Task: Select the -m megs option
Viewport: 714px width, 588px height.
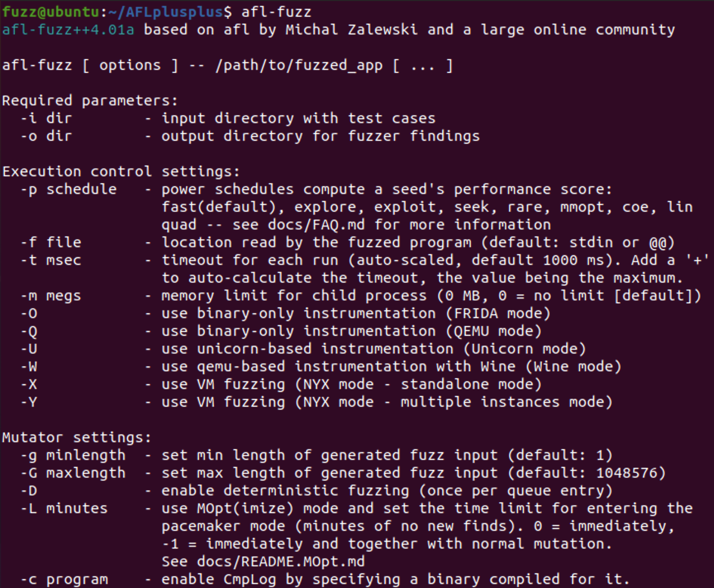Action: pos(51,296)
